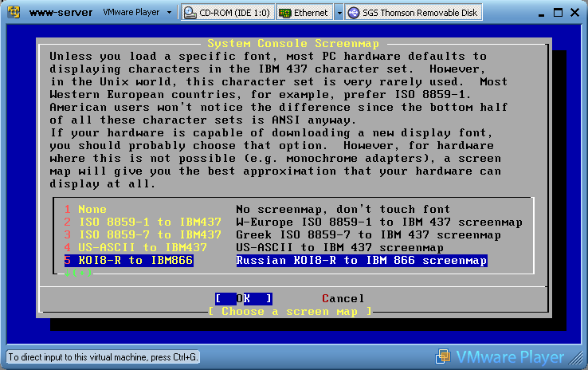Click the VMware Player logo icon at bottom right

(443, 356)
